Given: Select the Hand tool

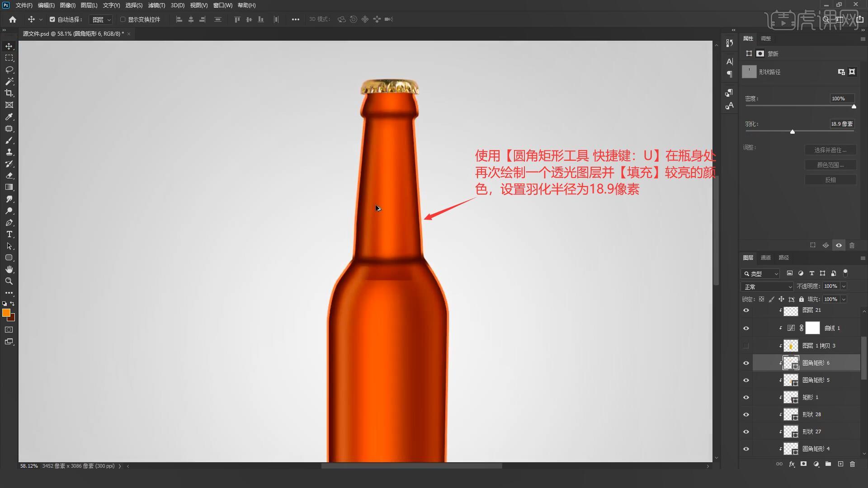Looking at the screenshot, I should coord(9,269).
